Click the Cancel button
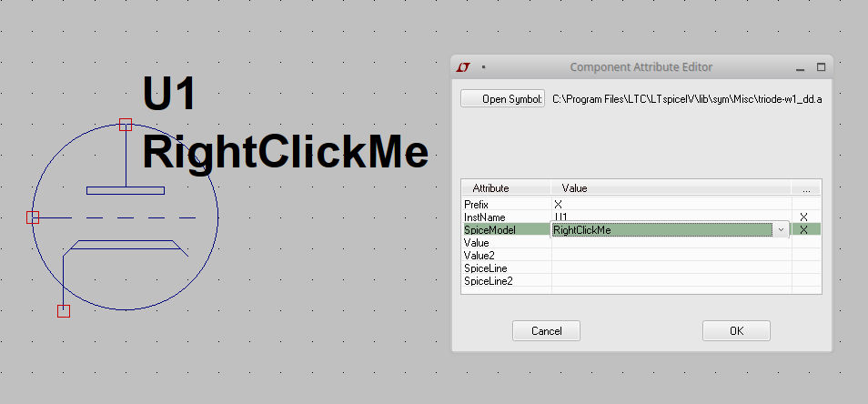 click(x=547, y=330)
